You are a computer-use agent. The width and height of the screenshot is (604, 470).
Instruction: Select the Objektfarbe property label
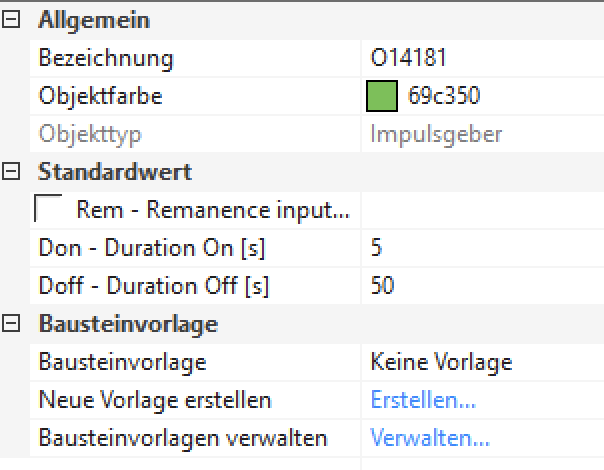(x=100, y=97)
